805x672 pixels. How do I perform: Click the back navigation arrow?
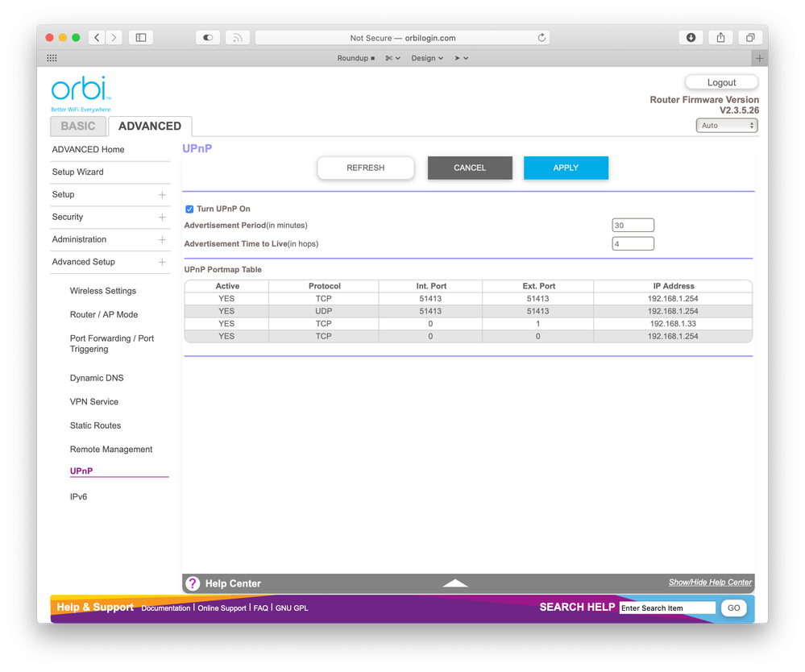point(96,37)
